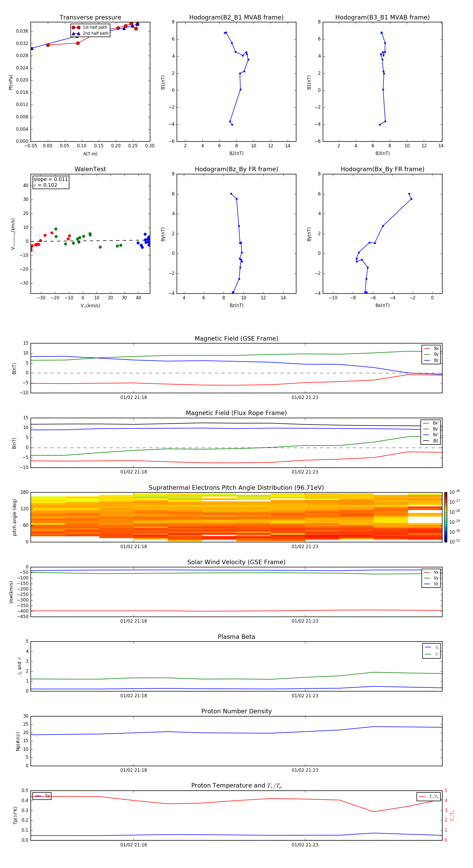Select "Bz'" in the Flux Rope legend
The width and height of the screenshot is (473, 868).
coord(431,435)
